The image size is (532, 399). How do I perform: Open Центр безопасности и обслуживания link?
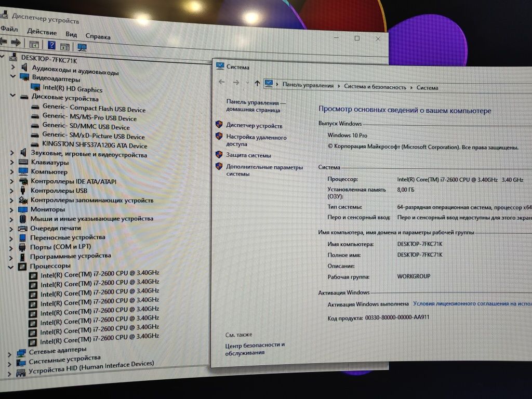(255, 349)
